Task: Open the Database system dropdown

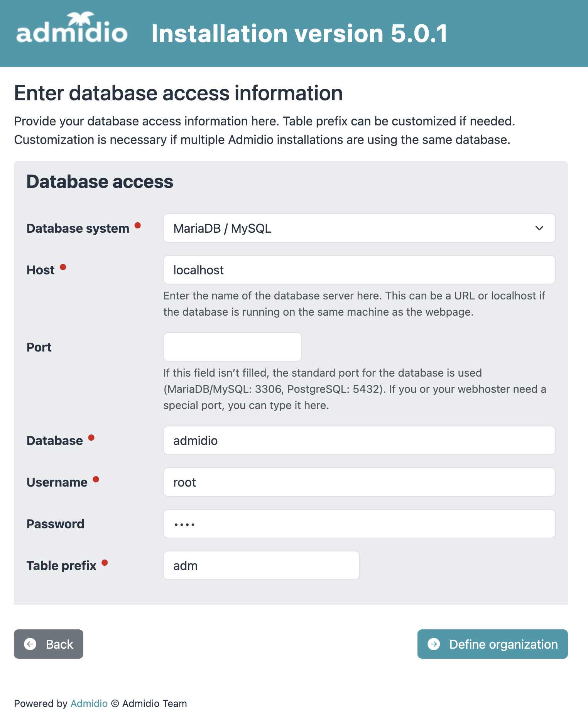Action: coord(359,228)
